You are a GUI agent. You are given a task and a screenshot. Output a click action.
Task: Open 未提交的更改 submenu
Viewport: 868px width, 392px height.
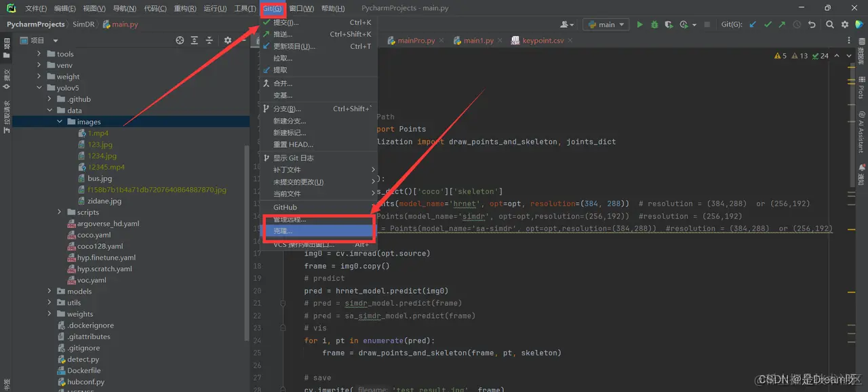point(319,182)
